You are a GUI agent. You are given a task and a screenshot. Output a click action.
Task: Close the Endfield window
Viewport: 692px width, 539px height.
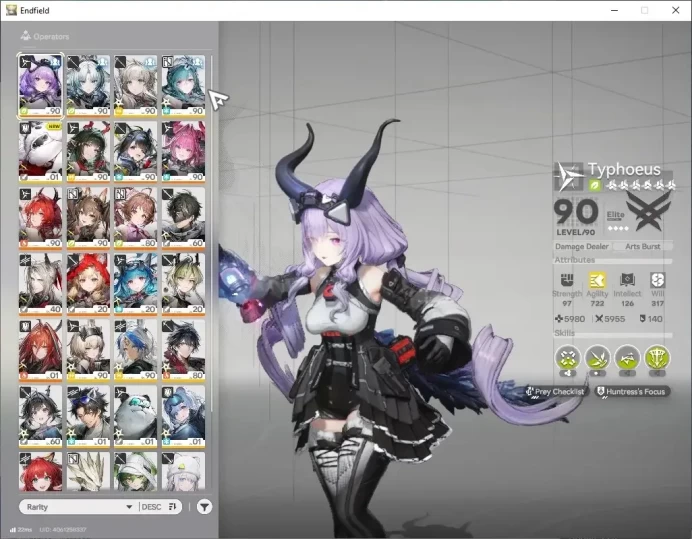click(676, 10)
